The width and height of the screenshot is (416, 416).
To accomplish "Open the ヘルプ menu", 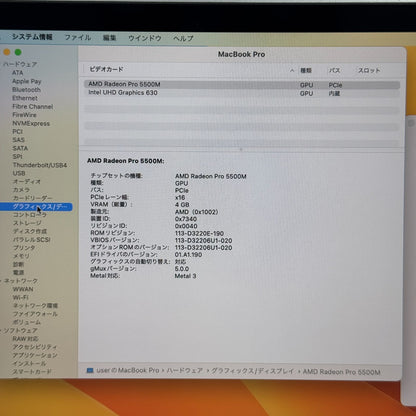I will tap(183, 38).
